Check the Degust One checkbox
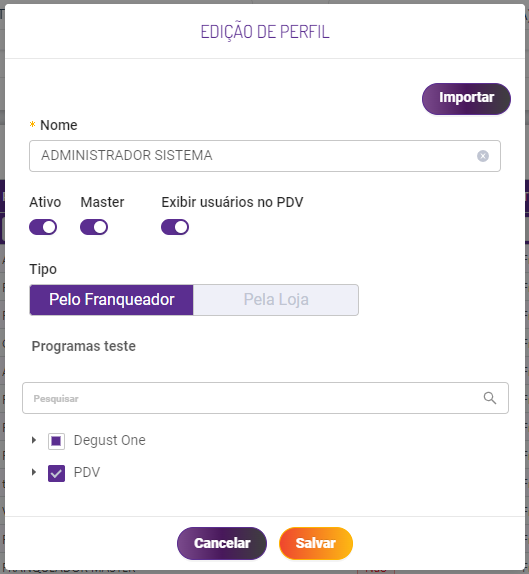Screen dimensions: 529x574 click(56, 441)
